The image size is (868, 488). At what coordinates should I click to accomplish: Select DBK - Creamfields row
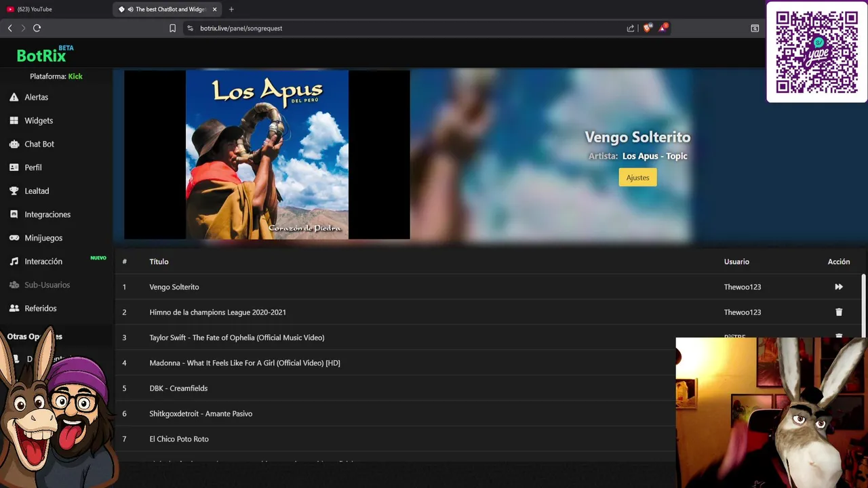396,388
